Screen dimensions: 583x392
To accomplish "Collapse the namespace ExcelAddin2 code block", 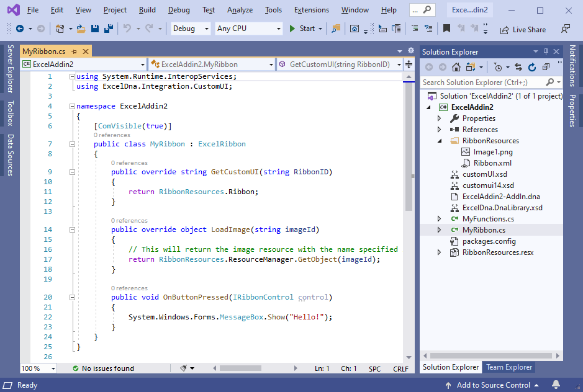I will tap(72, 106).
